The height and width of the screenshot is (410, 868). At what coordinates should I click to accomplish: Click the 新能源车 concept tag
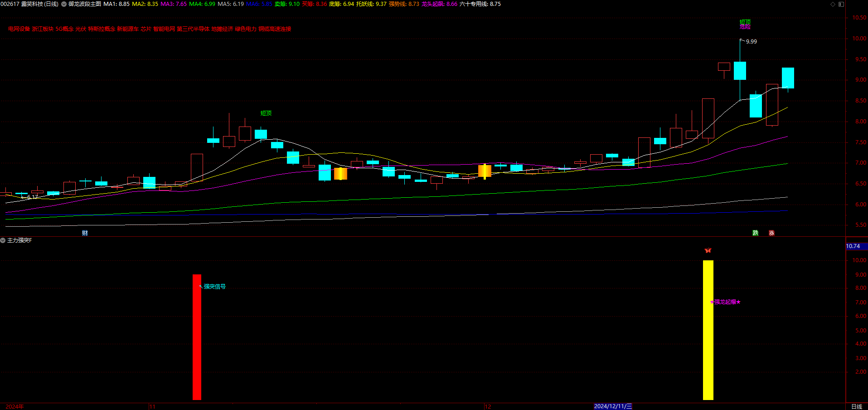click(x=128, y=29)
